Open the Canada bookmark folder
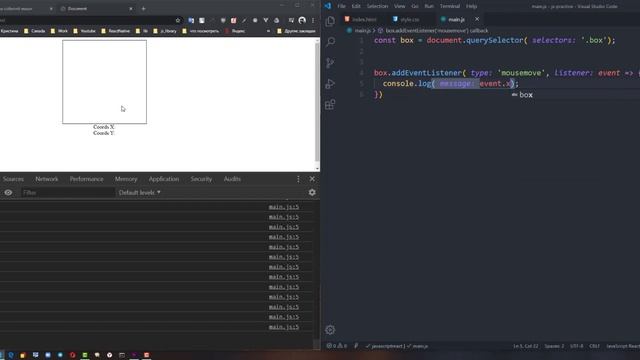Image resolution: width=640 pixels, height=360 pixels. click(x=34, y=31)
